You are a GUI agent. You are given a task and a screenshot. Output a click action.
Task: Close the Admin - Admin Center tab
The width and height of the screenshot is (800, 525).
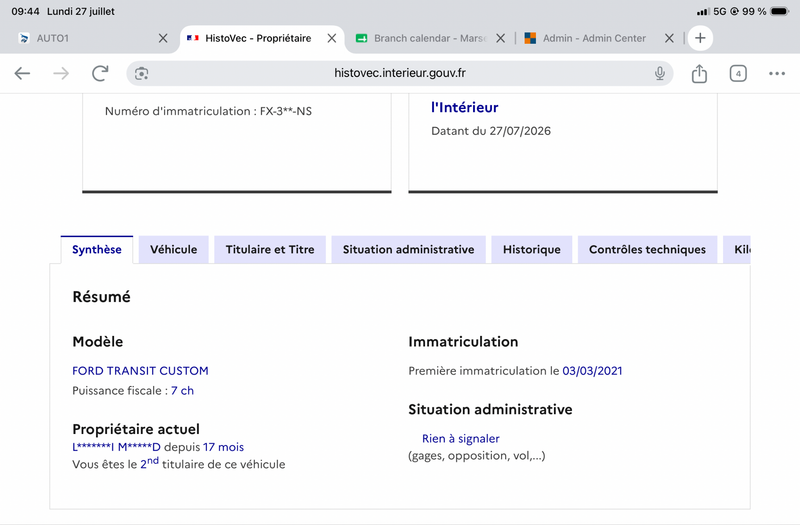coord(669,38)
